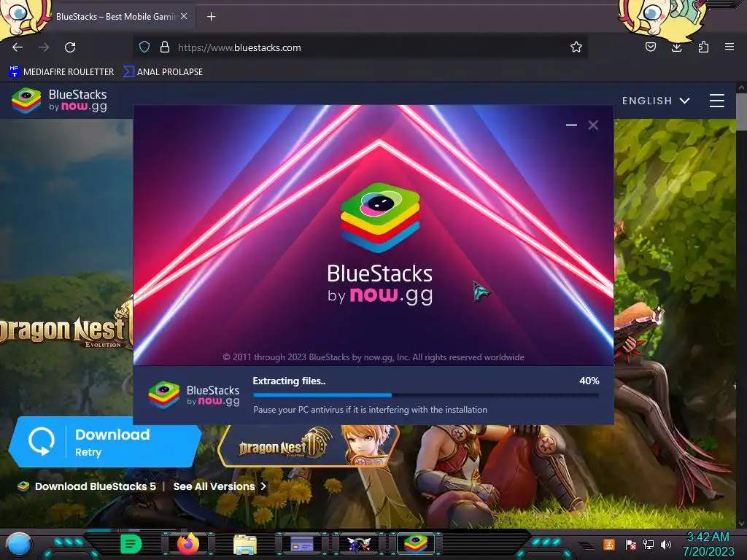The image size is (747, 560).
Task: Click the installer extraction progress bar
Action: [x=426, y=394]
